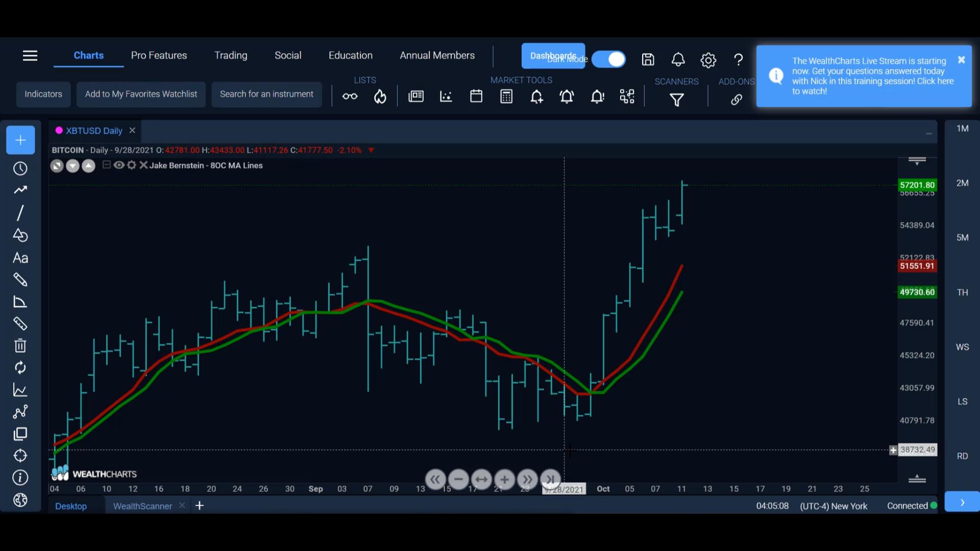980x551 pixels.
Task: Switch to the WealthScanner workspace tab
Action: (x=142, y=506)
